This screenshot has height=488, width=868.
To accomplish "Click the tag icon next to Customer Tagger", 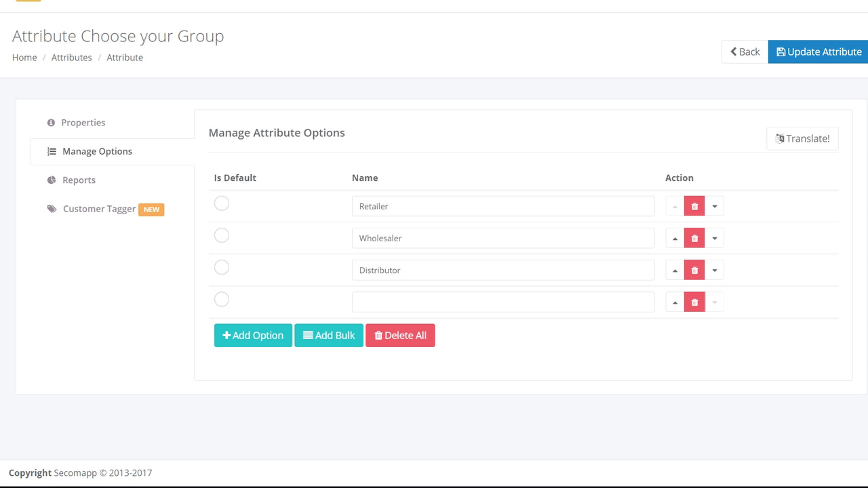I will (x=52, y=209).
